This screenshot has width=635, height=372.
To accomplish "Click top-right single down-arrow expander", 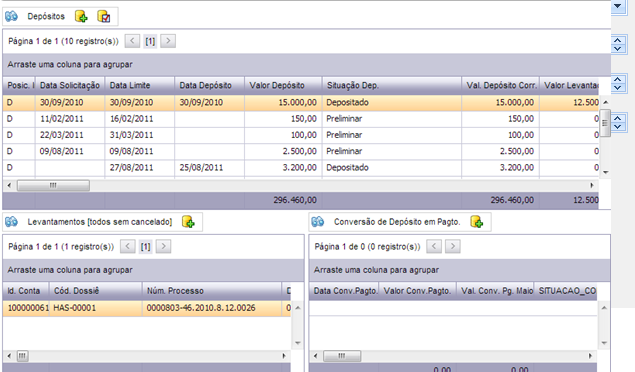I will [x=618, y=6].
